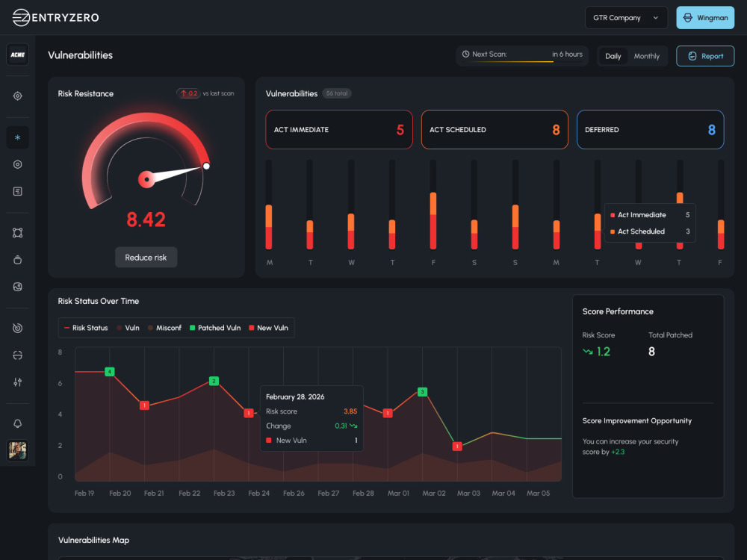This screenshot has width=747, height=560.
Task: Open the hexagon sidebar icon
Action: pyautogui.click(x=18, y=164)
